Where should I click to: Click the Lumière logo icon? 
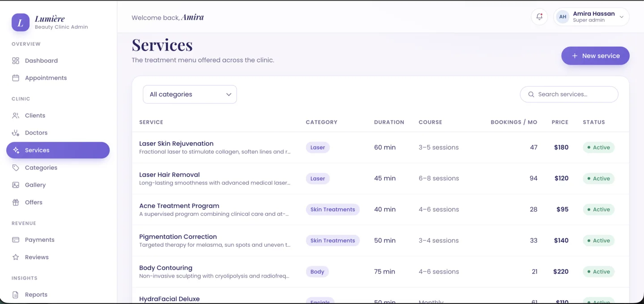(x=21, y=22)
